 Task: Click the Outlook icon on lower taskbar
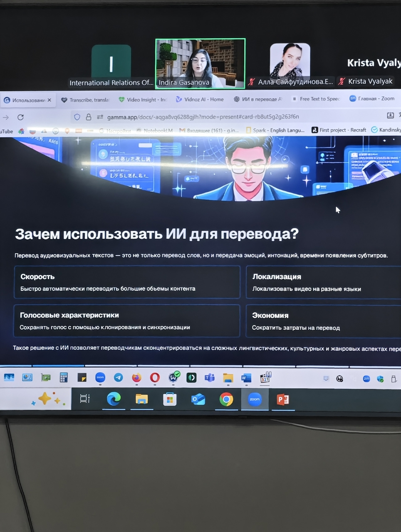click(198, 399)
